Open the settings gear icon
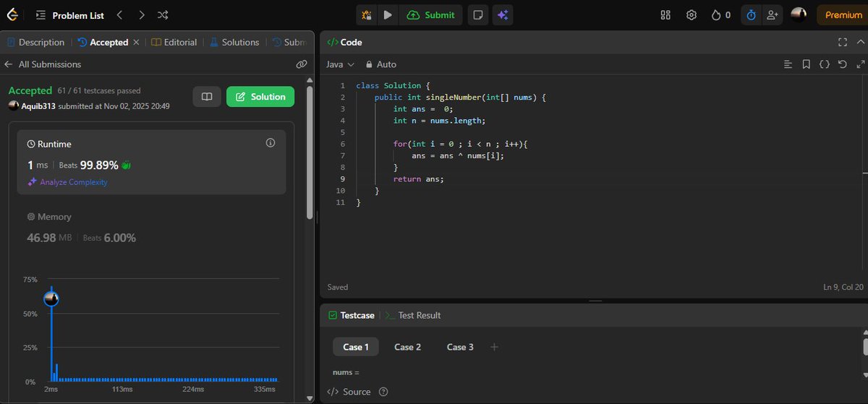868x404 pixels. click(692, 14)
